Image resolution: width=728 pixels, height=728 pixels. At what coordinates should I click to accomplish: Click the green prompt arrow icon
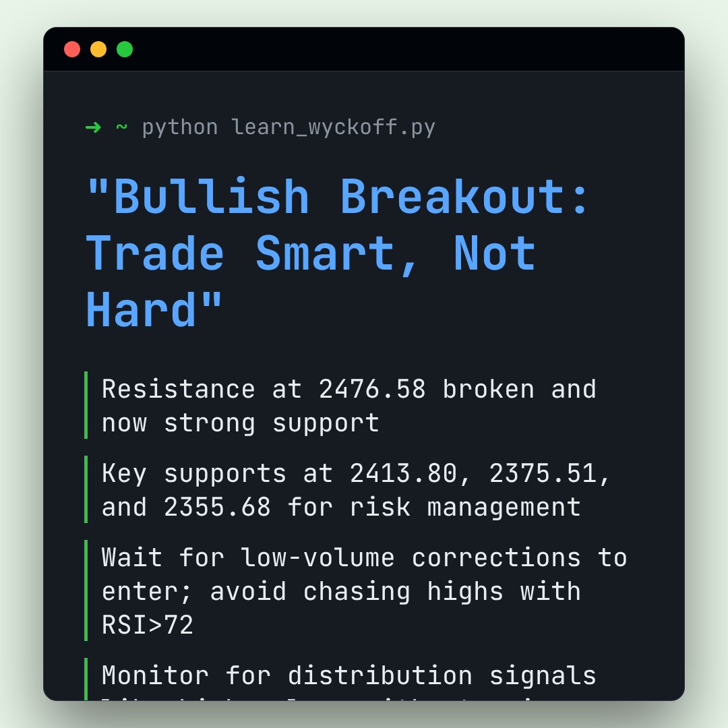[x=93, y=127]
